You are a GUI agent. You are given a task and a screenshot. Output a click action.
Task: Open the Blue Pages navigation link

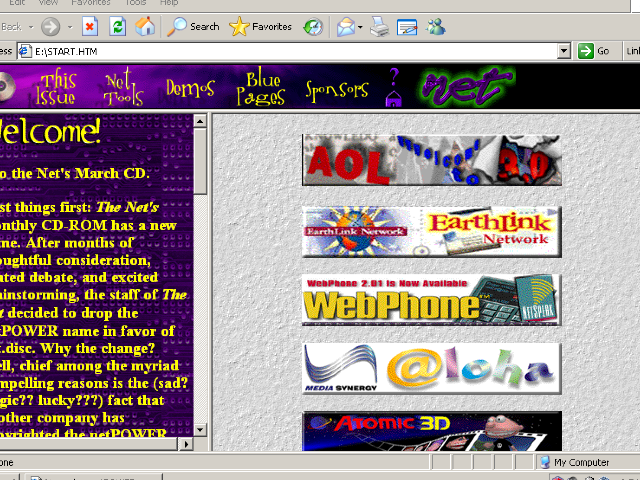(x=261, y=88)
